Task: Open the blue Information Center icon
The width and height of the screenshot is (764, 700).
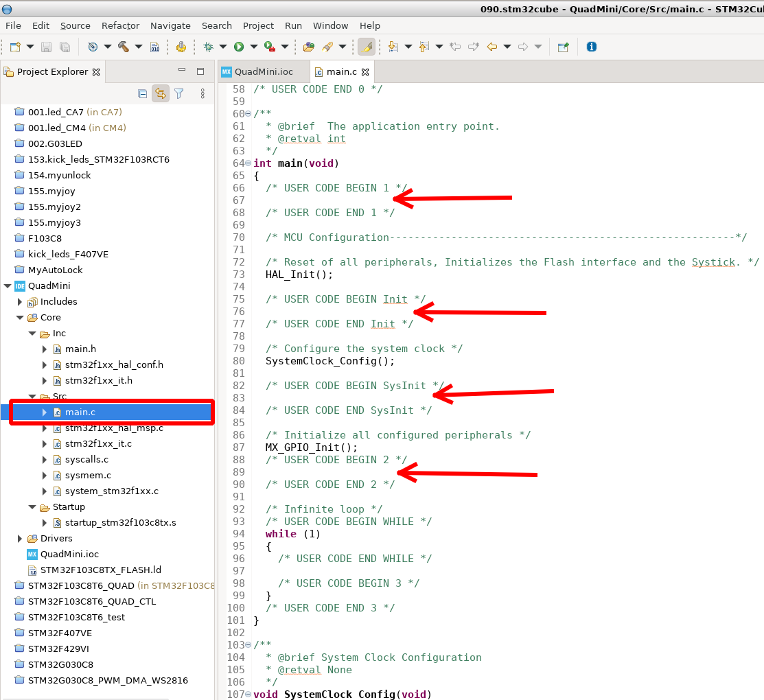Action: [592, 47]
